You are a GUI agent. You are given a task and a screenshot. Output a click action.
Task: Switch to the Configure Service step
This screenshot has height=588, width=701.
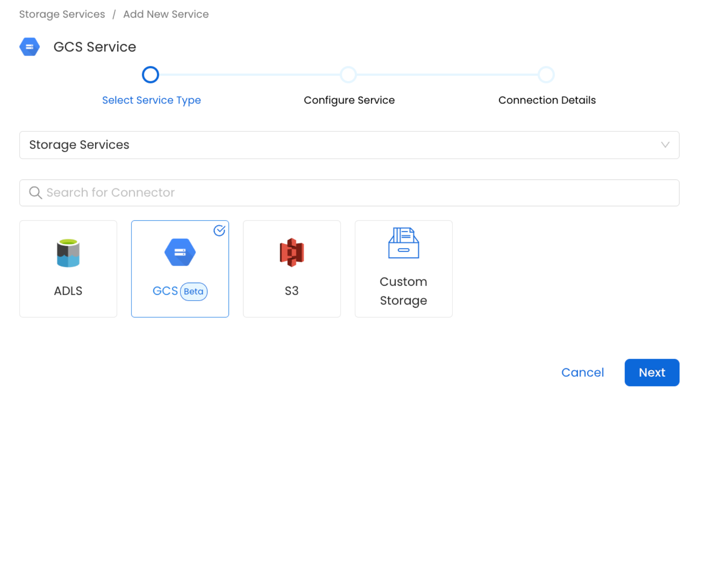(349, 100)
